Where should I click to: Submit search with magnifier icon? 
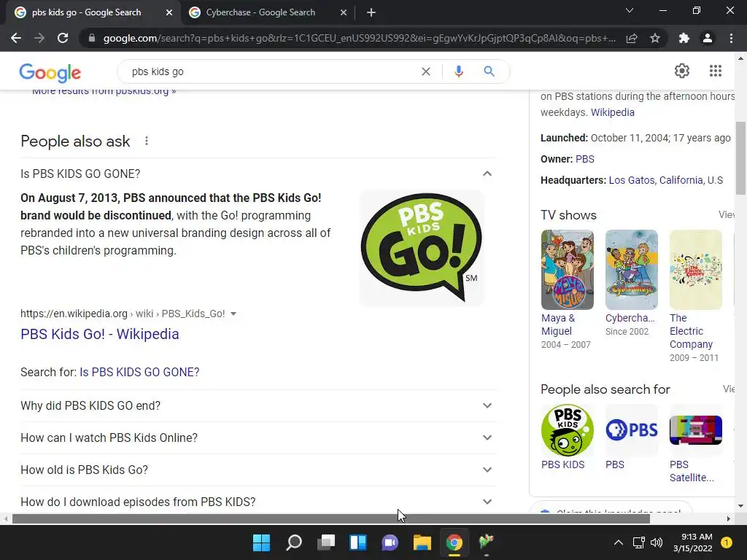click(489, 71)
